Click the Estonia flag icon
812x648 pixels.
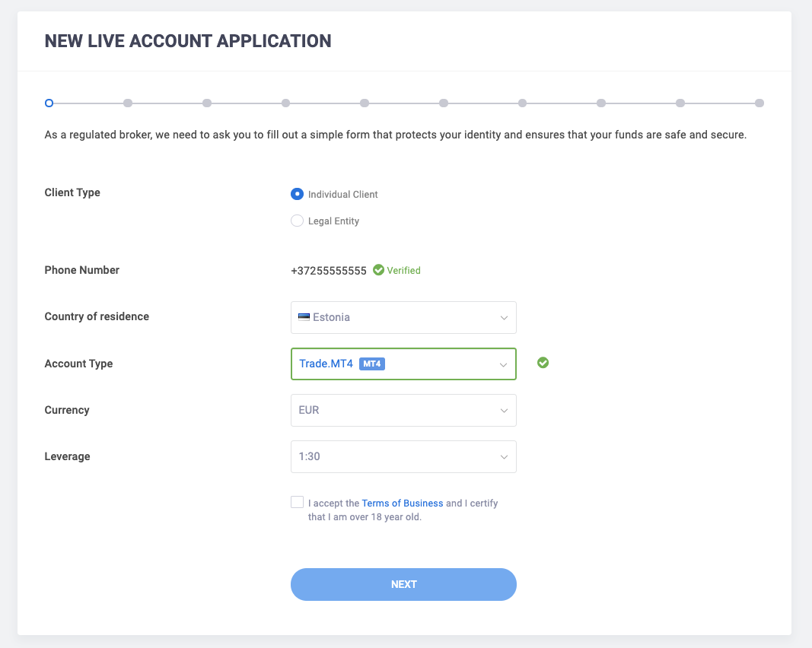point(304,316)
